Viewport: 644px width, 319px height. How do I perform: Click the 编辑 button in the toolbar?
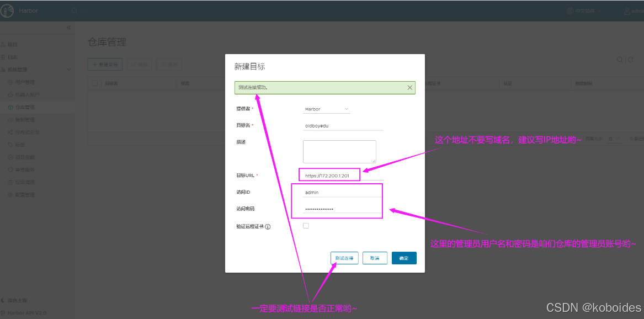140,65
